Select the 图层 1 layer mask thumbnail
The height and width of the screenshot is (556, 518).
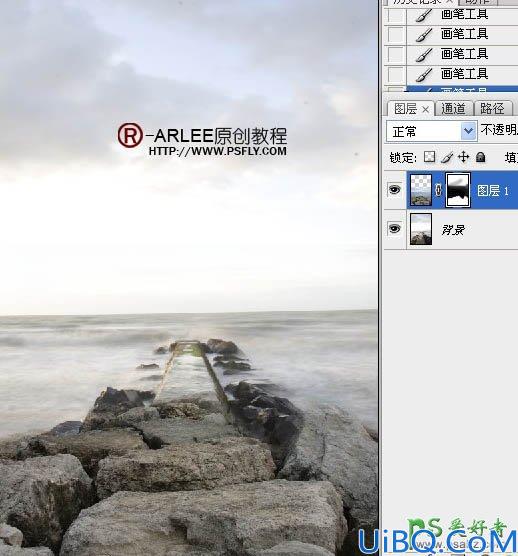tap(458, 190)
